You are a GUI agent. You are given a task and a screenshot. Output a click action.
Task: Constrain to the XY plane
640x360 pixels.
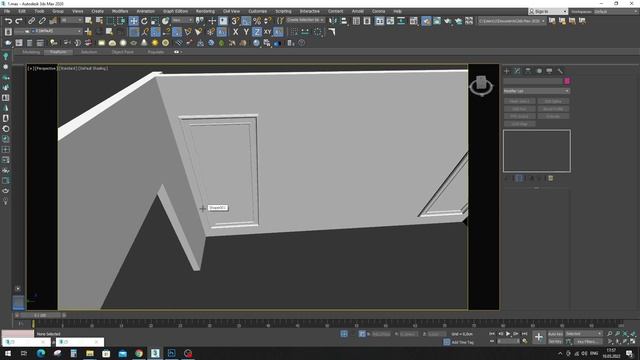point(267,31)
